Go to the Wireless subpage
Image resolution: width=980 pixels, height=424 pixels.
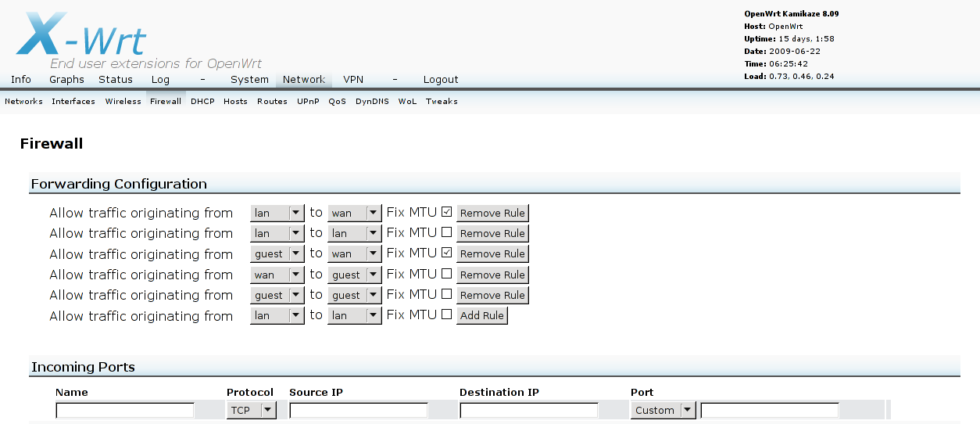(123, 102)
